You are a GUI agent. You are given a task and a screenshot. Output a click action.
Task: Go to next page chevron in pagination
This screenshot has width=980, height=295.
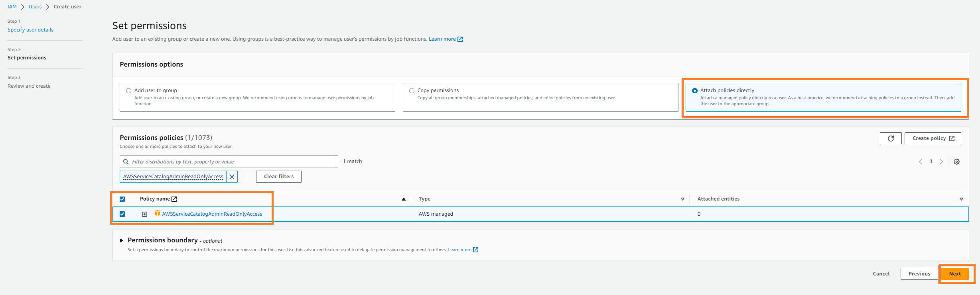[941, 161]
